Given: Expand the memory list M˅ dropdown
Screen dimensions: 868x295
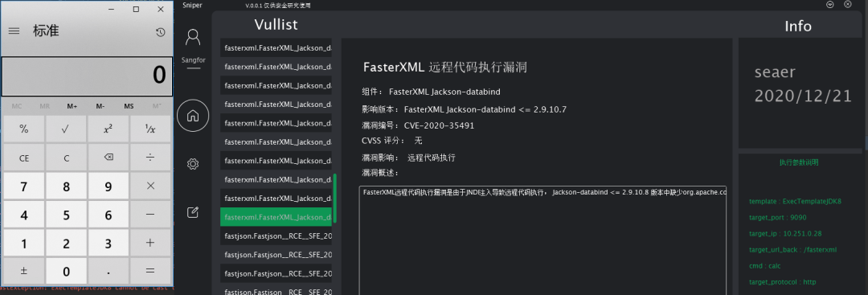Looking at the screenshot, I should click(x=158, y=106).
